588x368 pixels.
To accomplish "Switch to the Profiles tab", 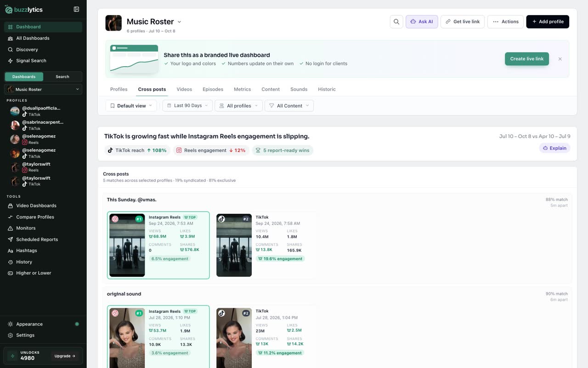I will (x=119, y=89).
